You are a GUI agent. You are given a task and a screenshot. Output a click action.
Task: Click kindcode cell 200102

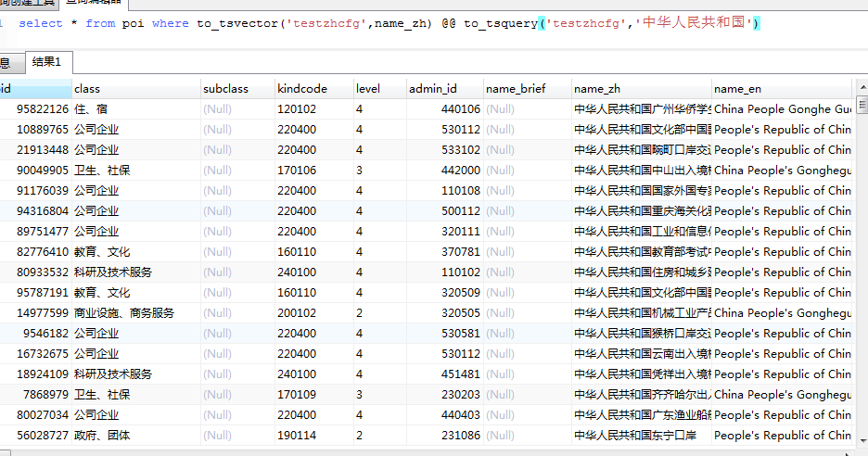313,313
